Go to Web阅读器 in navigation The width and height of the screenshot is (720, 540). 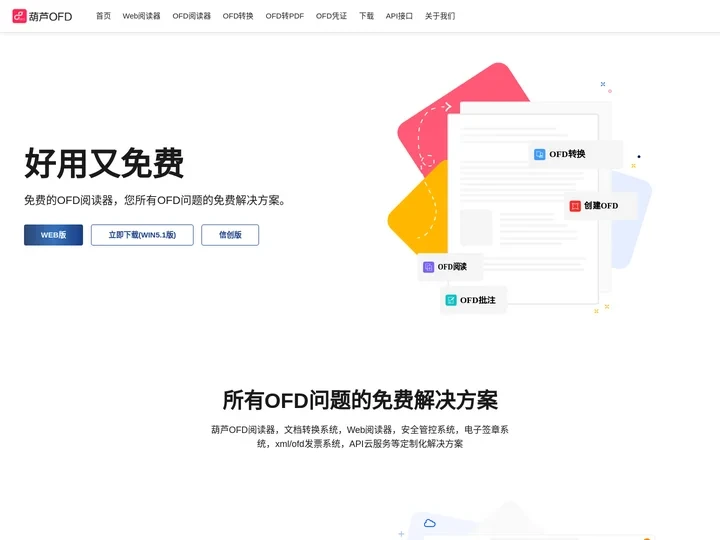[141, 16]
